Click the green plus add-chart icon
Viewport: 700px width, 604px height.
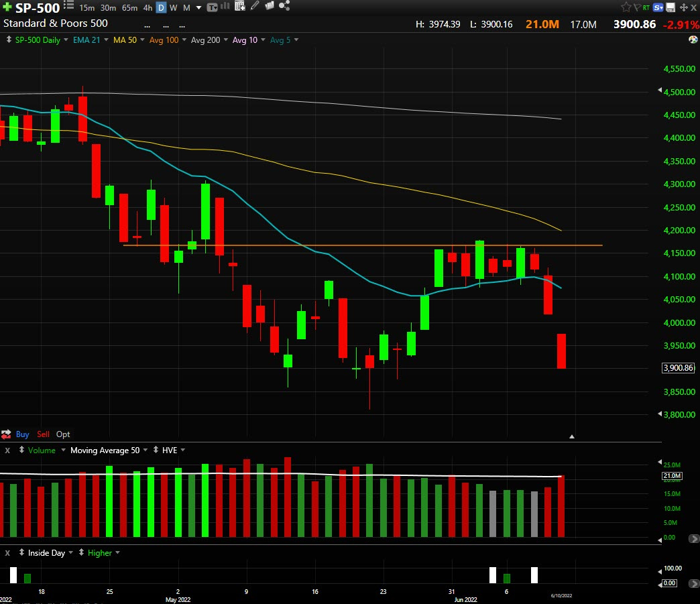click(7, 7)
